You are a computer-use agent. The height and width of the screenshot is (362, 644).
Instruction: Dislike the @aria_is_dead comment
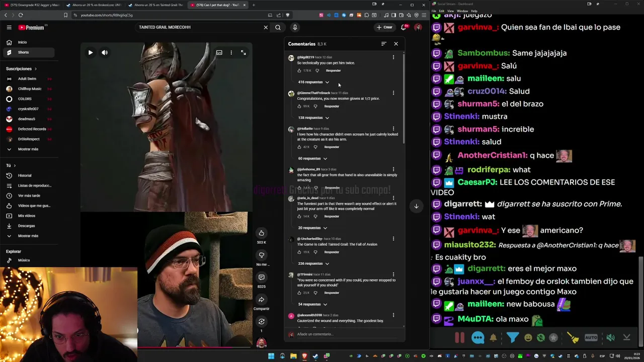click(315, 216)
